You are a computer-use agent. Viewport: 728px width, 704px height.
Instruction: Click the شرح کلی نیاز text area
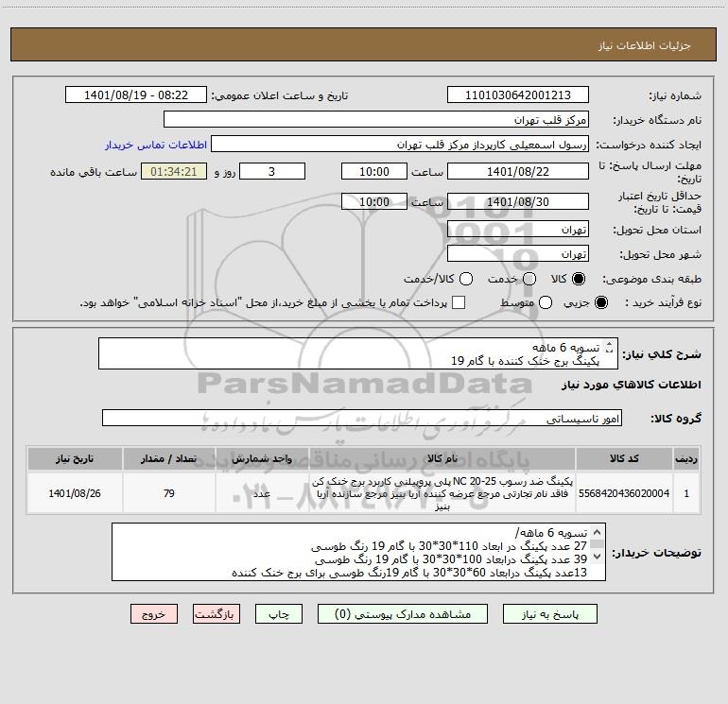tap(358, 353)
